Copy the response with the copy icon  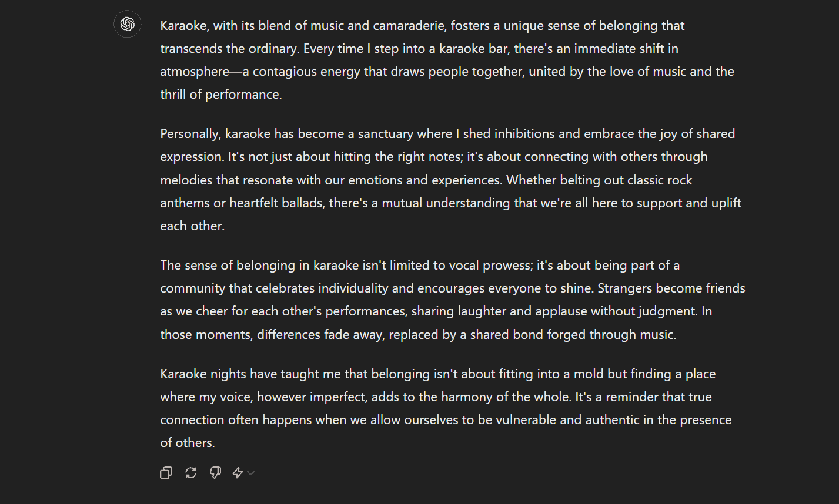coord(166,473)
